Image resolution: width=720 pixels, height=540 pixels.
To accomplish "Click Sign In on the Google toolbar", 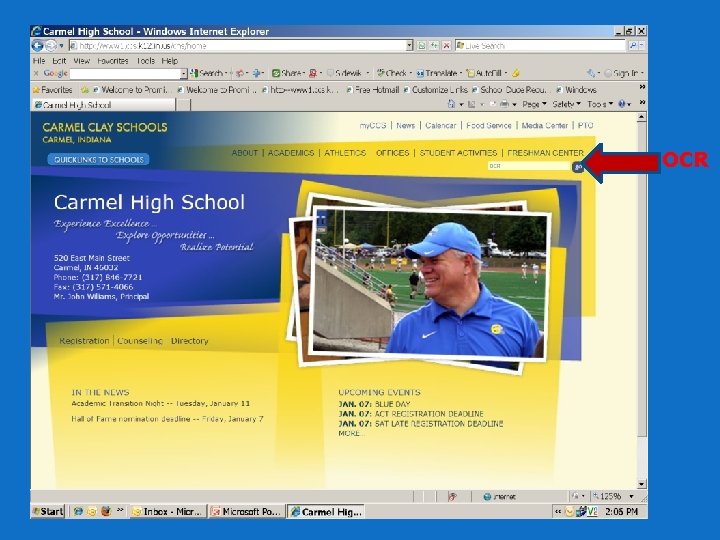I will pyautogui.click(x=622, y=73).
